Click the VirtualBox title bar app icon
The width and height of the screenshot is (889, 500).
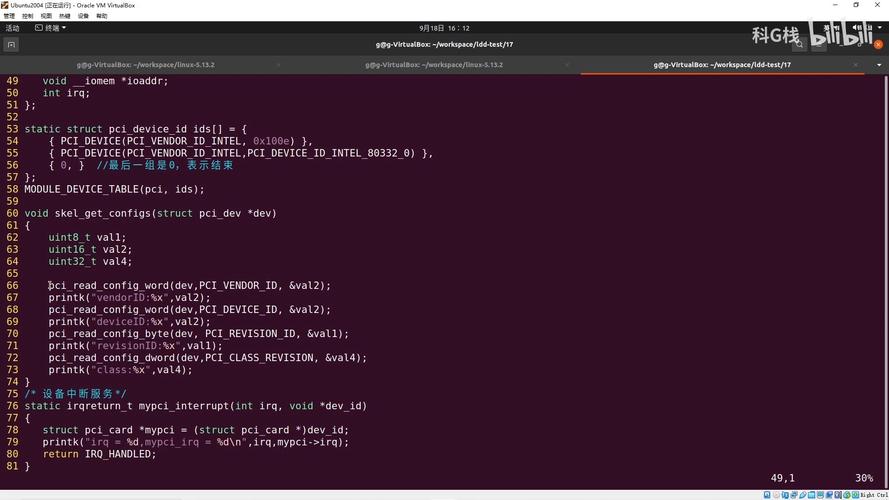point(5,5)
